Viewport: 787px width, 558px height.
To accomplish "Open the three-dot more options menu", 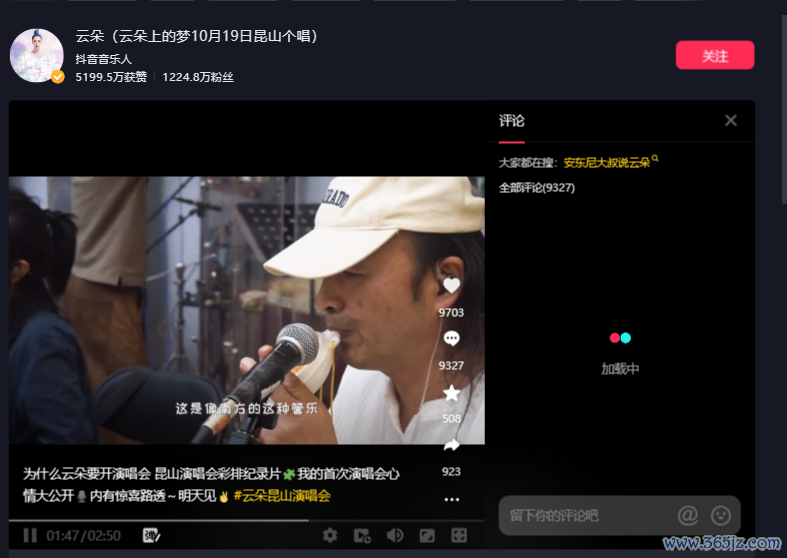I will point(451,499).
